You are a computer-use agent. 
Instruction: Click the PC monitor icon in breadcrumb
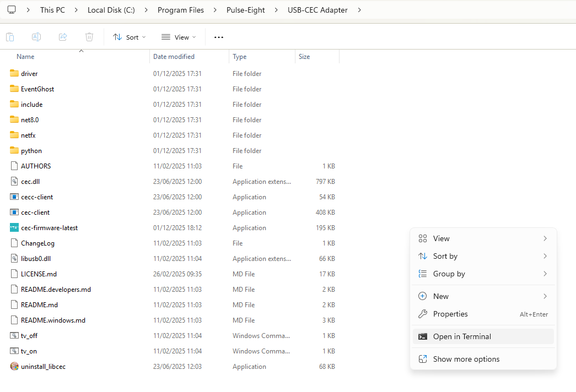tap(12, 10)
